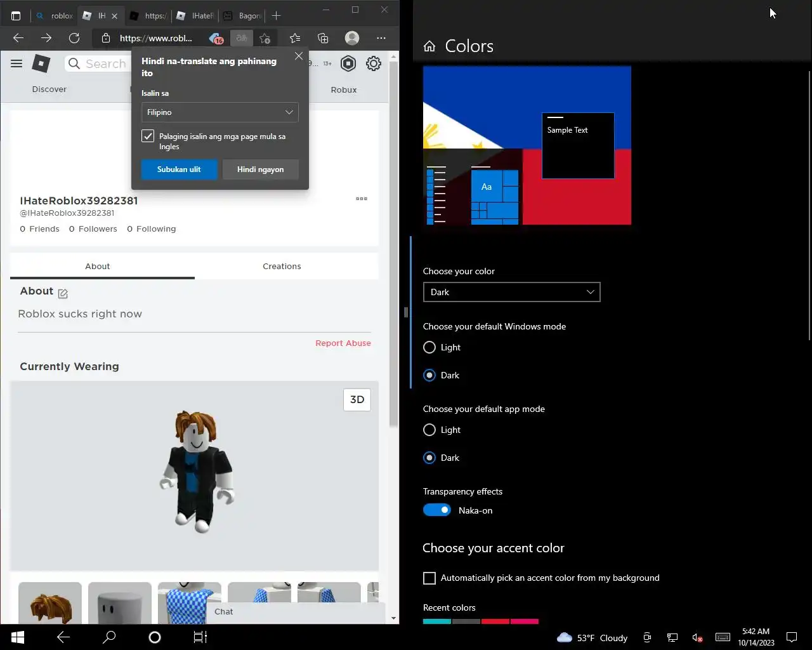Pick the gray recent color swatch
This screenshot has height=650, width=812.
(x=466, y=621)
